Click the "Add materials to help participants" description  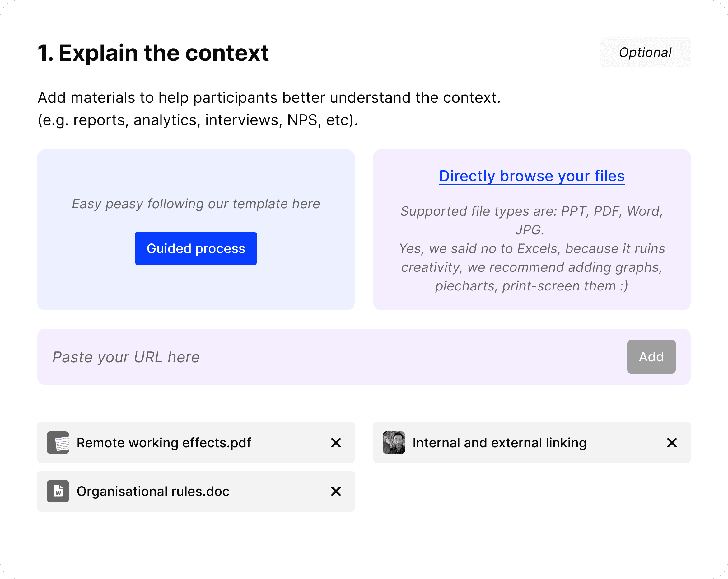269,98
